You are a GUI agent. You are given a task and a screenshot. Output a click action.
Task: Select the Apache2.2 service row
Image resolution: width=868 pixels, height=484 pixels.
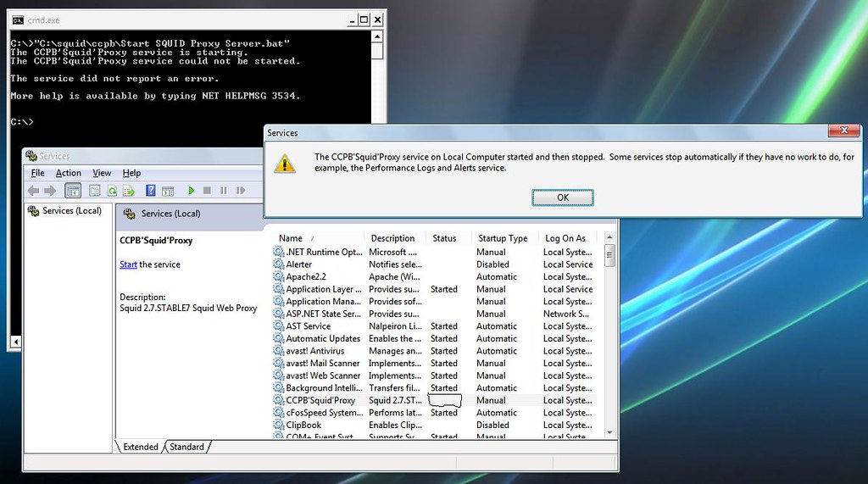pos(306,276)
